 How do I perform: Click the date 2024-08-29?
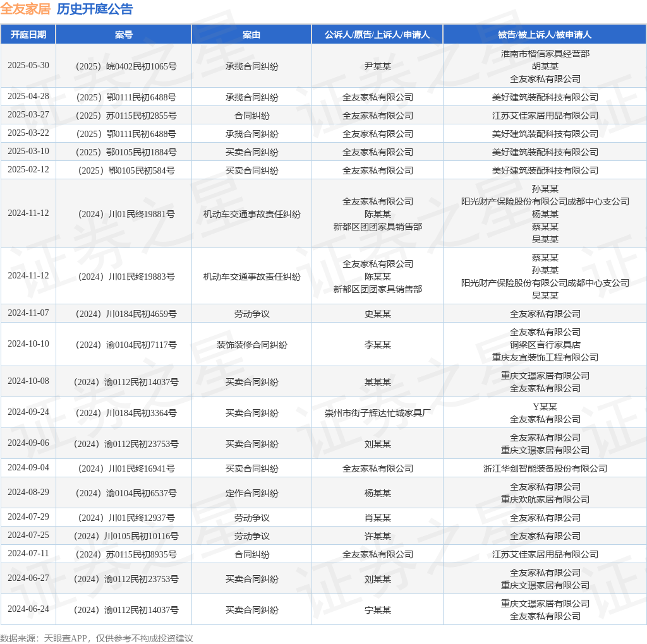(28, 492)
